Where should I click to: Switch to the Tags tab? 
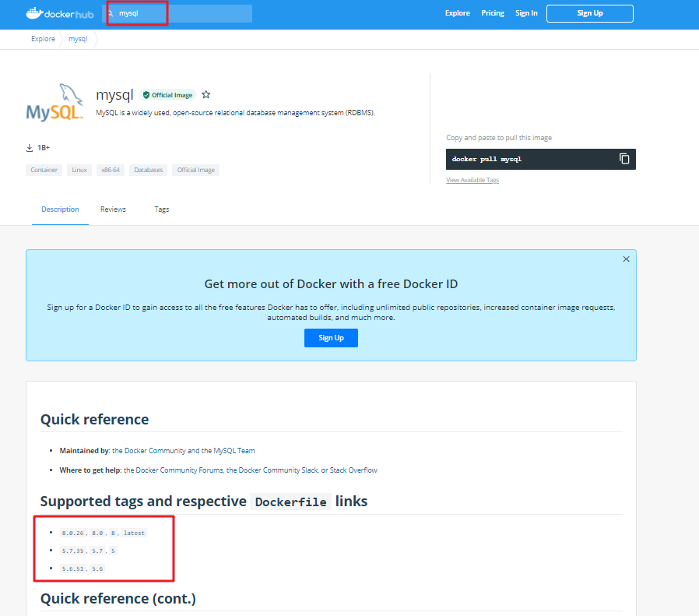[x=161, y=209]
